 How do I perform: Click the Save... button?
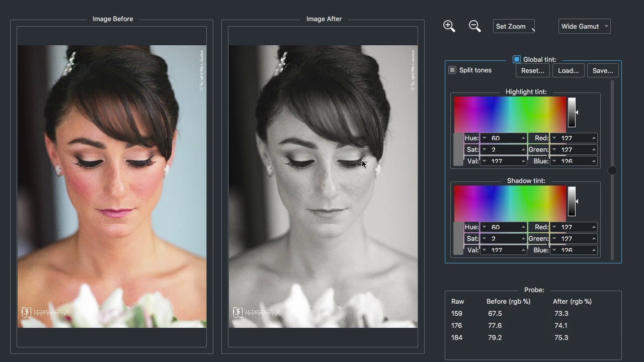click(x=603, y=70)
